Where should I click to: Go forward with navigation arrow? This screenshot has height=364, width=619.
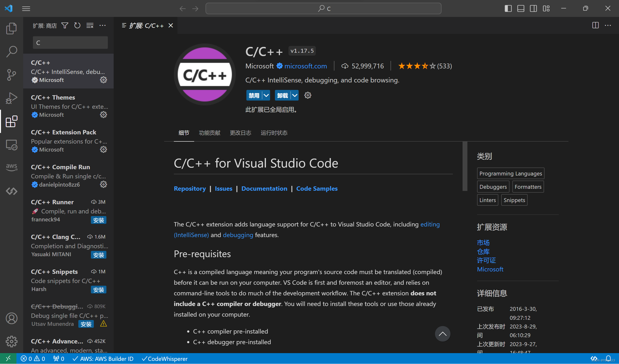(x=195, y=9)
